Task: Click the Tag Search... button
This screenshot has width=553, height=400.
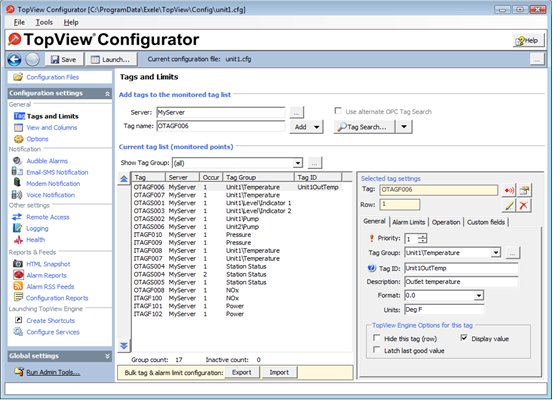Action: click(364, 127)
